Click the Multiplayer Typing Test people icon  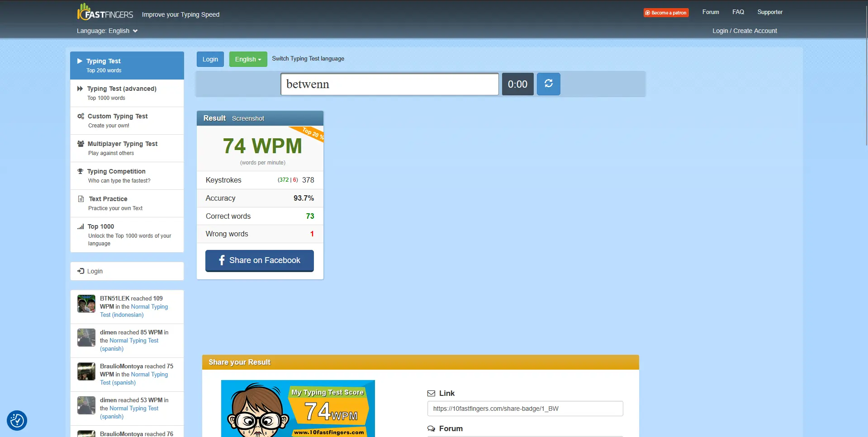tap(81, 144)
